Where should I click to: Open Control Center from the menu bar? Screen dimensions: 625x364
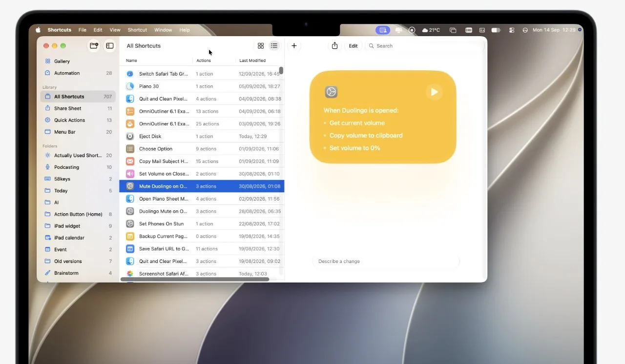512,30
